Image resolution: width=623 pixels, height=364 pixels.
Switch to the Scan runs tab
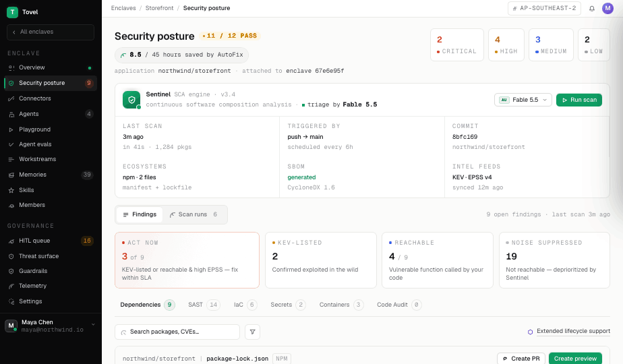tap(194, 214)
